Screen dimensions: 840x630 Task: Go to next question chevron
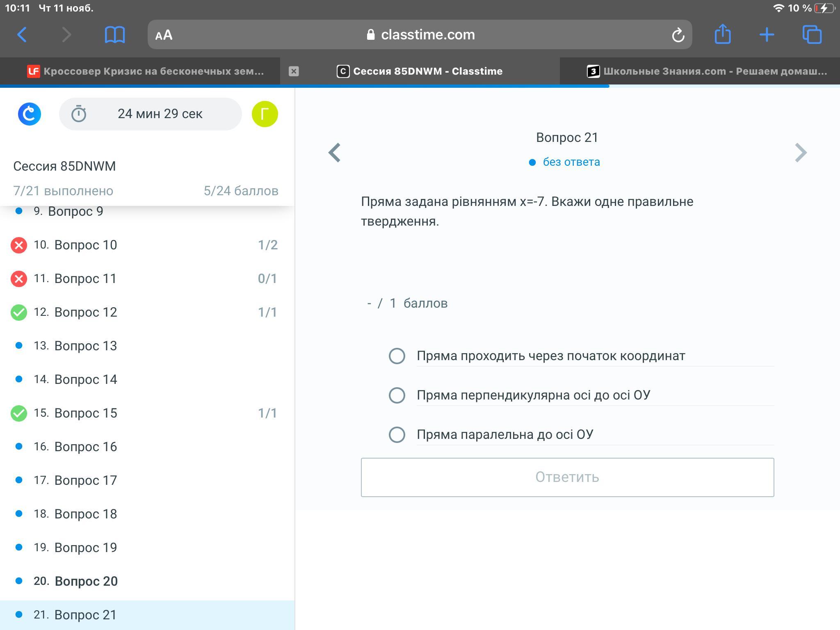[800, 153]
